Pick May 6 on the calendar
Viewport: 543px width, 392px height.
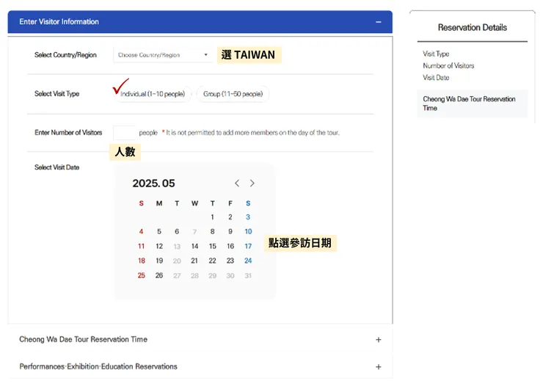coord(177,232)
